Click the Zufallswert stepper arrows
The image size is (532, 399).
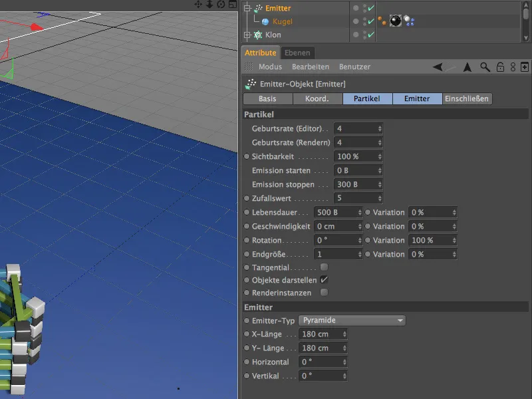[x=380, y=198]
